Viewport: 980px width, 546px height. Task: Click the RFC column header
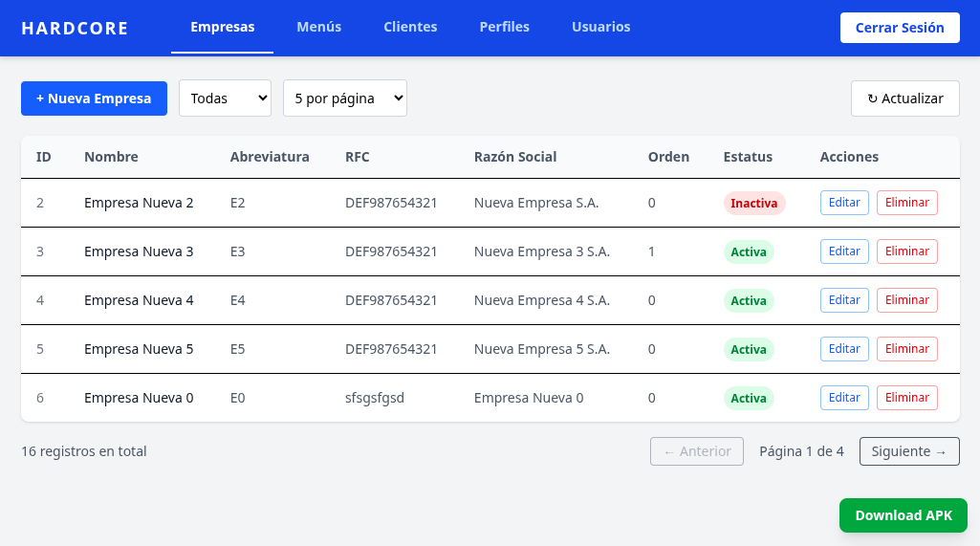click(x=358, y=157)
